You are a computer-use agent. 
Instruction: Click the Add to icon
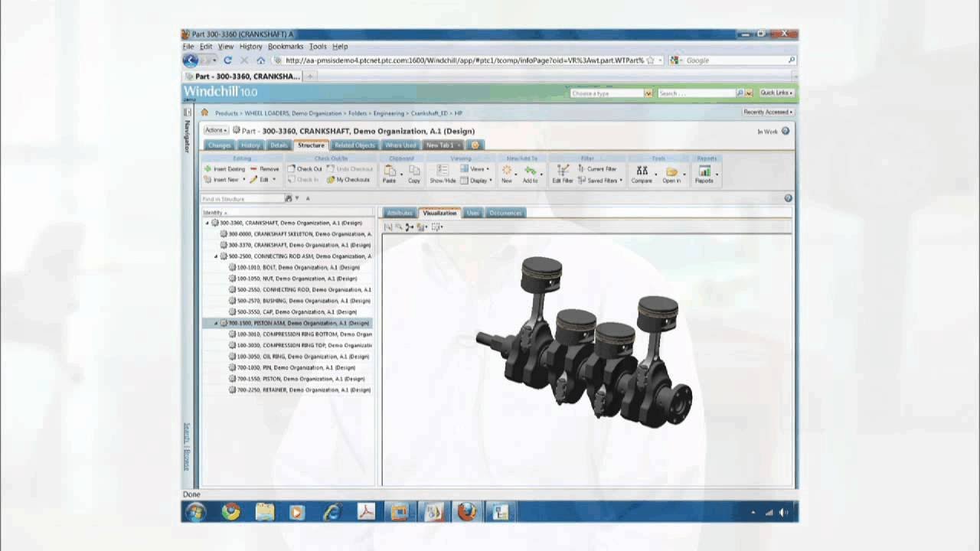tap(530, 171)
